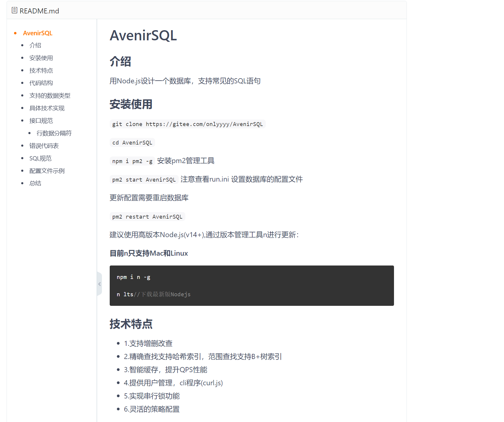Click the 'npm i pm2 -g' code snippet
The image size is (504, 422).
tap(132, 161)
